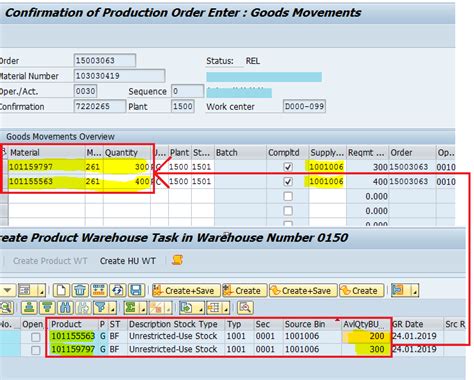Open dropdown arrow beside the form view icon

(41, 290)
